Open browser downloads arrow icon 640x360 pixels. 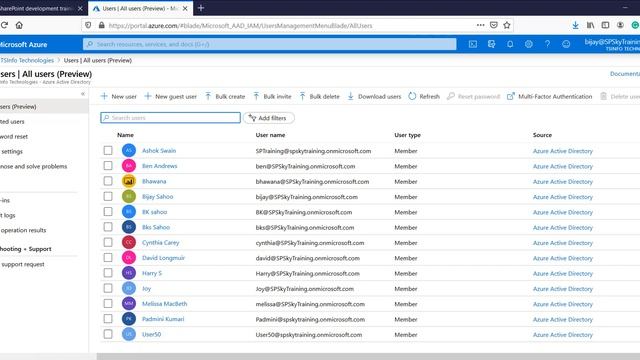(575, 25)
